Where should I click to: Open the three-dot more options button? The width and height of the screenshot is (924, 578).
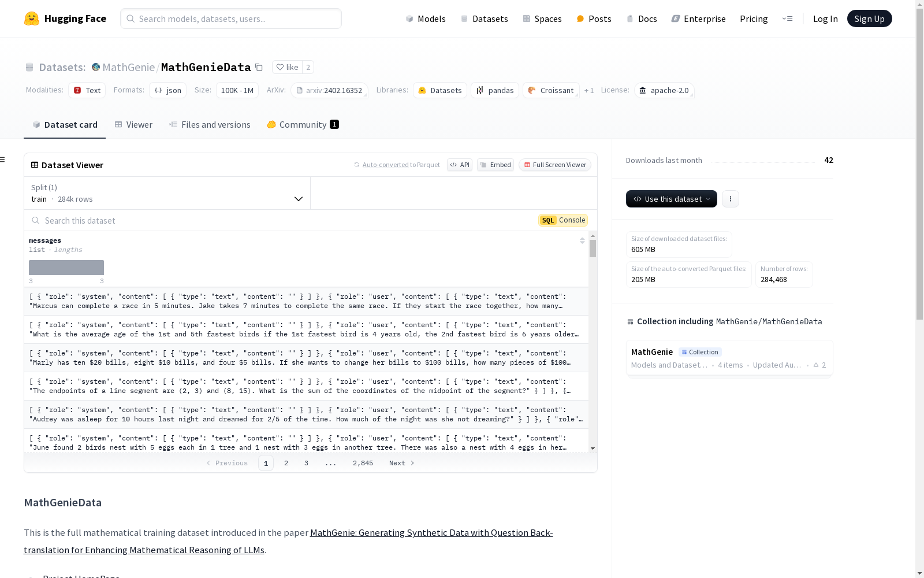tap(731, 199)
